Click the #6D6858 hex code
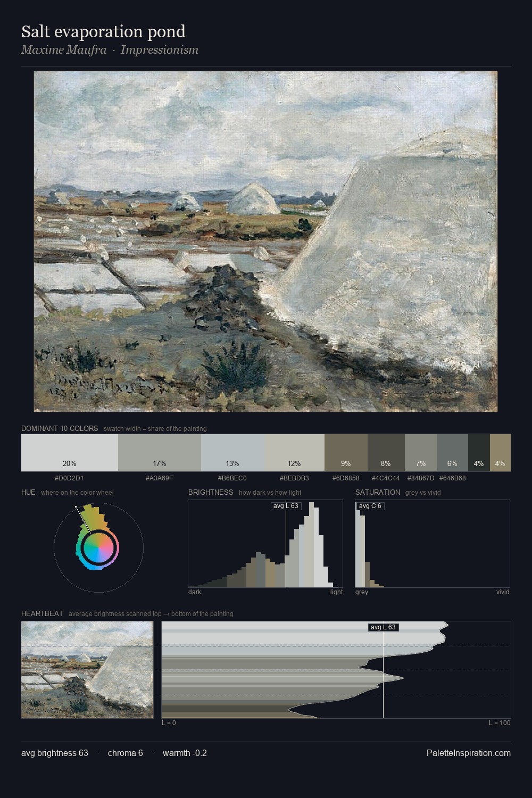 (346, 478)
